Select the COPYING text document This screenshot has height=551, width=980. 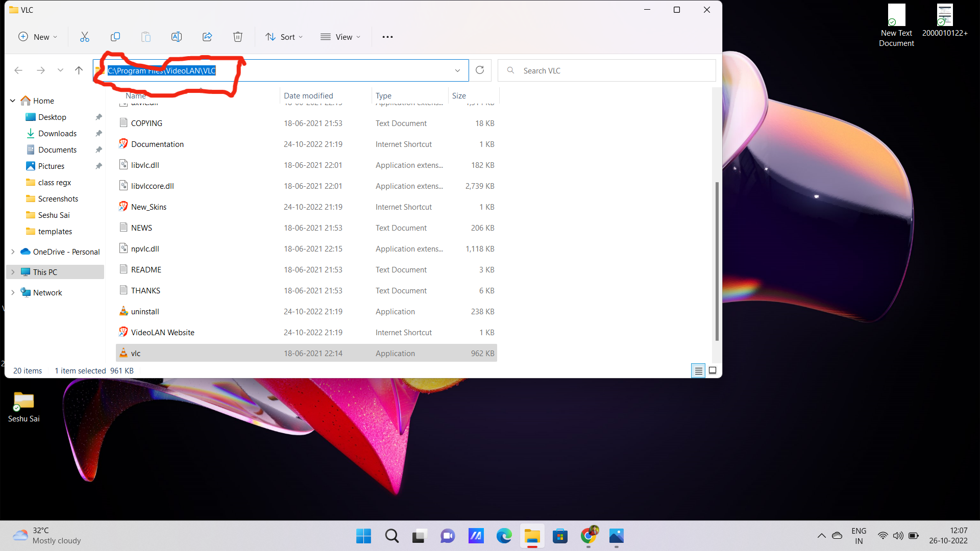pyautogui.click(x=146, y=122)
